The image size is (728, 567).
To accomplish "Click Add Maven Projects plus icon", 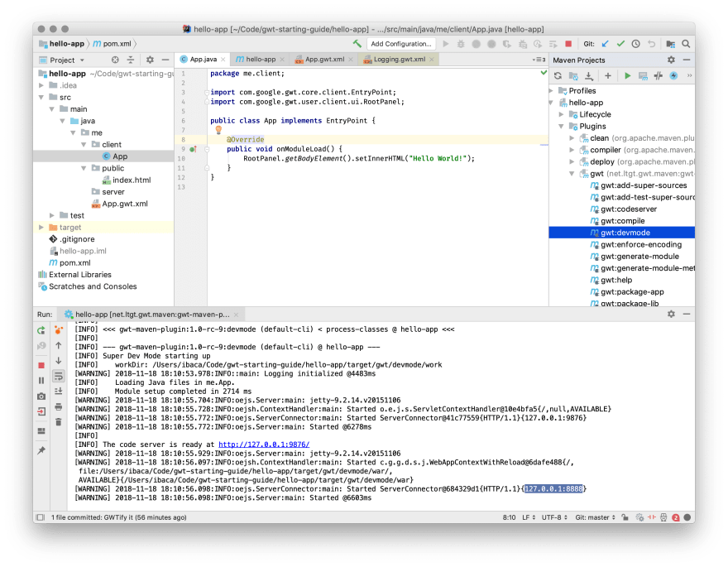I will click(608, 75).
